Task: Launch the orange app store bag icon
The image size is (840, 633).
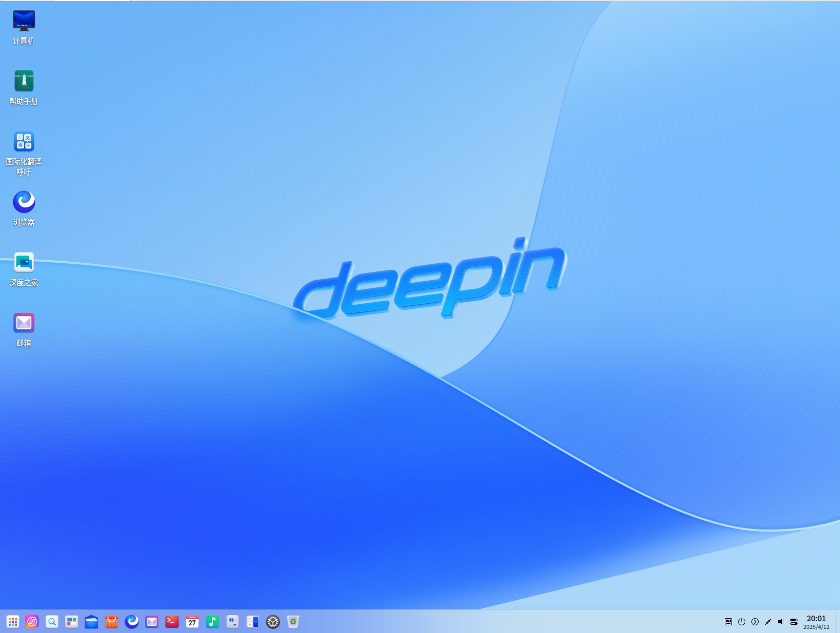Action: pyautogui.click(x=112, y=622)
